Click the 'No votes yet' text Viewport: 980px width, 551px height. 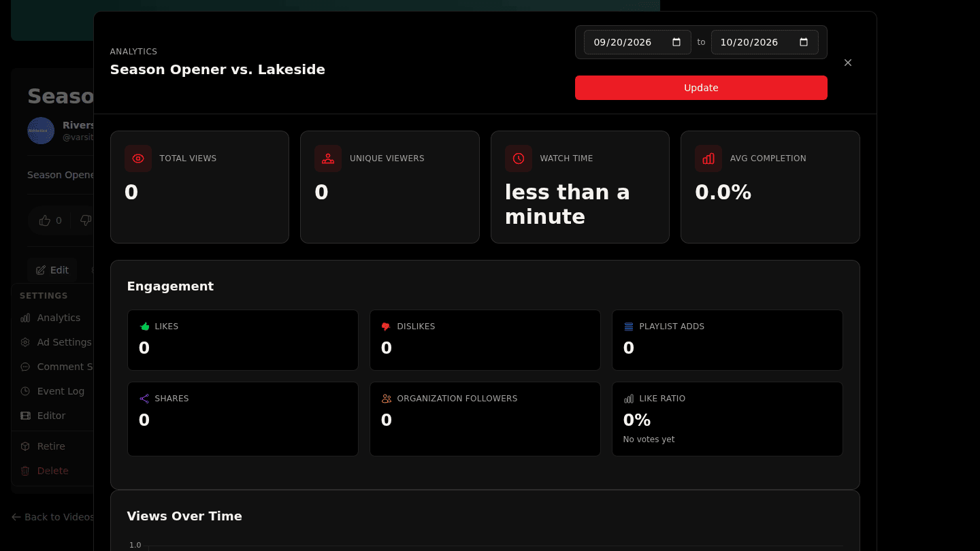point(649,439)
